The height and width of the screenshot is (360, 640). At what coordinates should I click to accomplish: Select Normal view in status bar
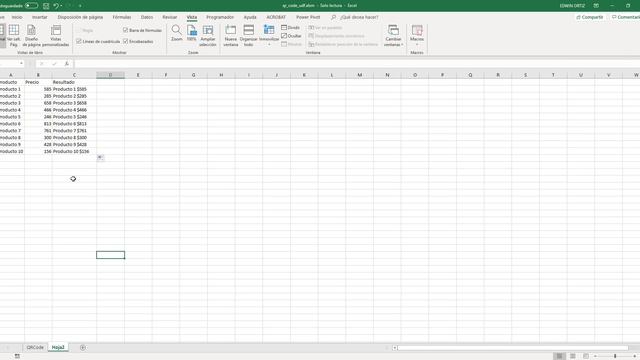point(560,356)
